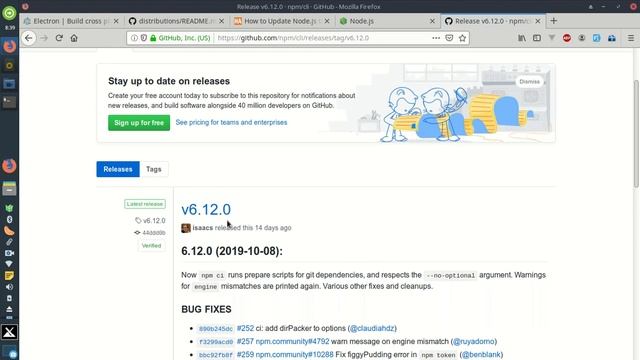The height and width of the screenshot is (360, 640).
Task: Open commit f3299acd0 link
Action: click(x=216, y=342)
